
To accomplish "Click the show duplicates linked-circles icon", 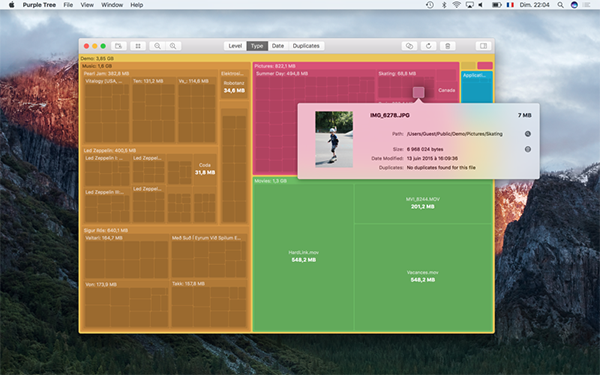I will pyautogui.click(x=409, y=46).
